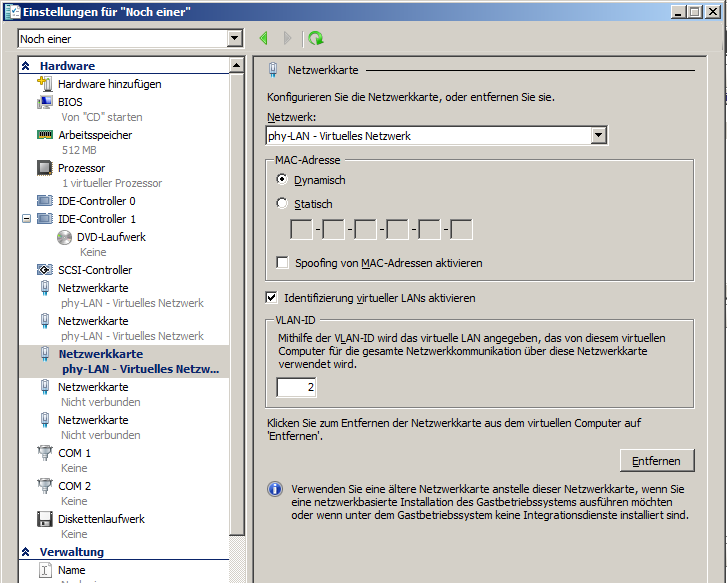Click the Diskettenlaufwerk floppy icon
The width and height of the screenshot is (727, 583).
(x=45, y=519)
